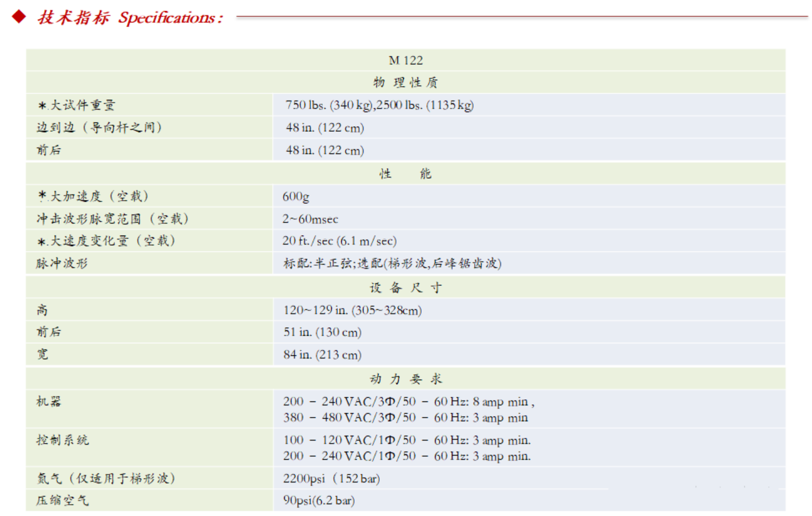Viewport: 812px width, 516px height.
Task: Select the 标配:半正弦;选配 waveform value
Action: pyautogui.click(x=393, y=263)
